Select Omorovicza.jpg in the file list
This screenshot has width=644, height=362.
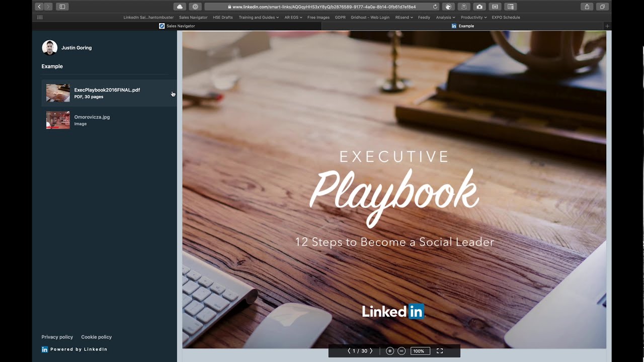click(109, 120)
